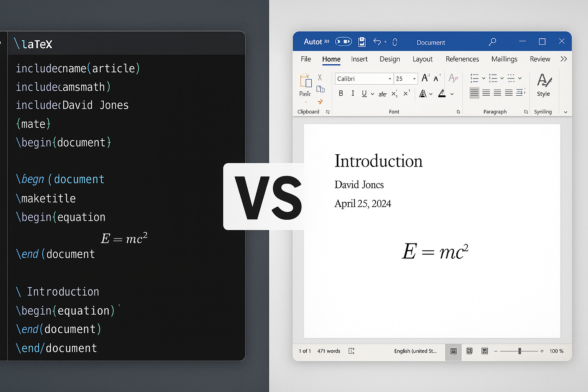Screen dimensions: 588x392
Task: Open the Font dialog launcher
Action: pos(458,112)
